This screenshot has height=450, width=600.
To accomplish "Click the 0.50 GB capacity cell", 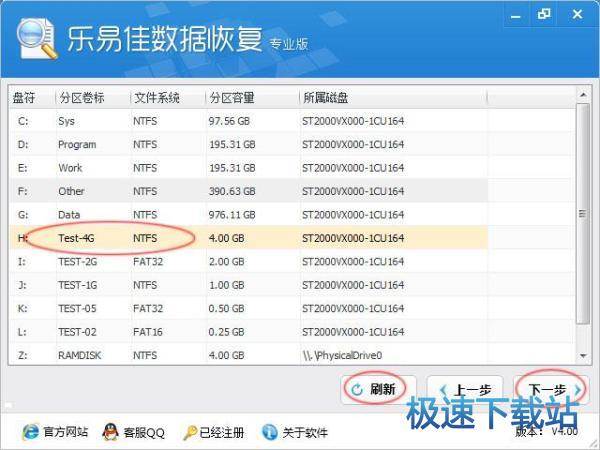I will pos(226,308).
